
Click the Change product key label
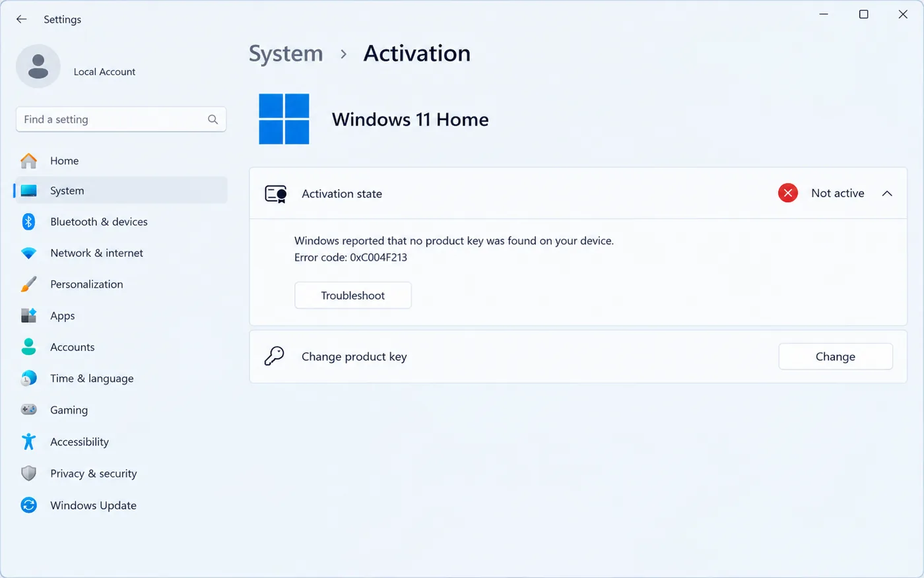354,356
